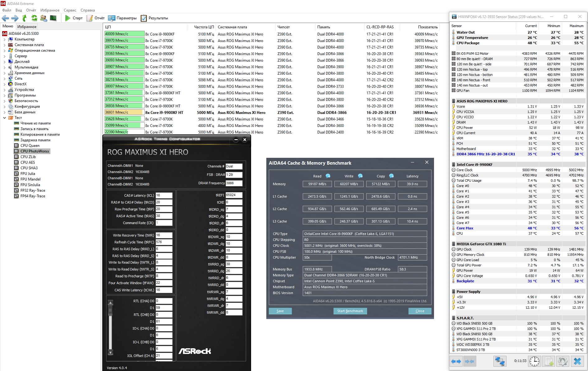This screenshot has height=371, width=588.
Task: Select Запись в память benchmark
Action: (34, 129)
